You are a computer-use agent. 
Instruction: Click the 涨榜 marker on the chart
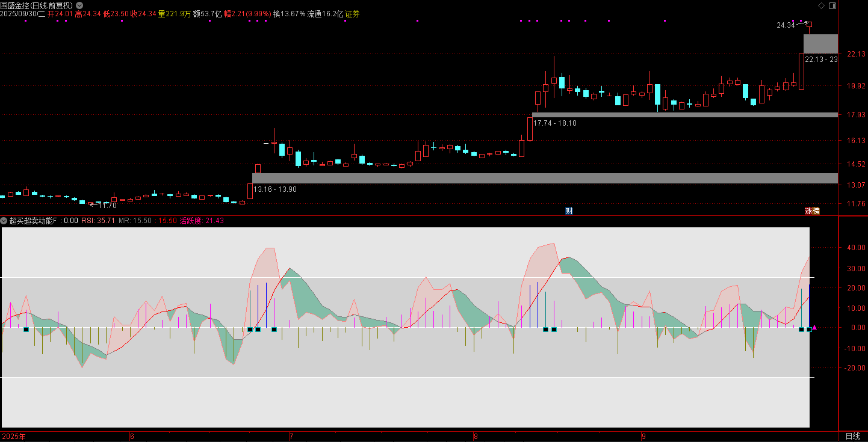813,210
